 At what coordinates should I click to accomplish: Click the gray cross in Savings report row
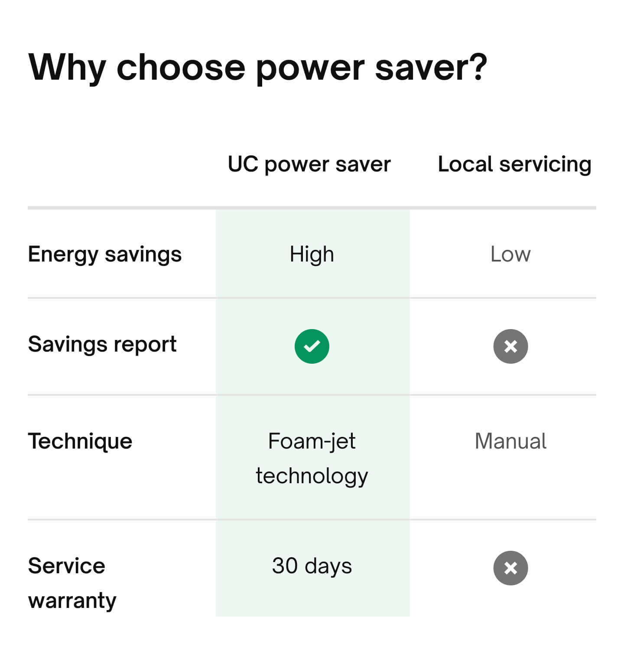pyautogui.click(x=510, y=346)
